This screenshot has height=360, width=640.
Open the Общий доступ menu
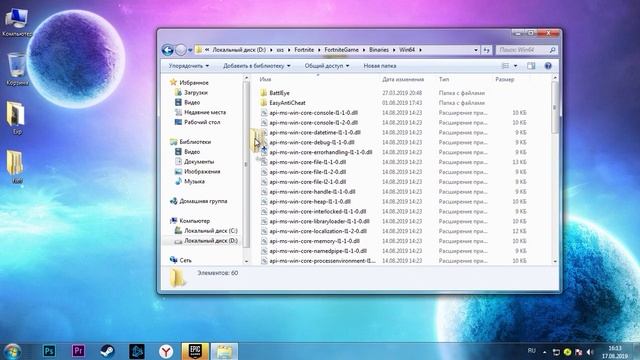[327, 66]
